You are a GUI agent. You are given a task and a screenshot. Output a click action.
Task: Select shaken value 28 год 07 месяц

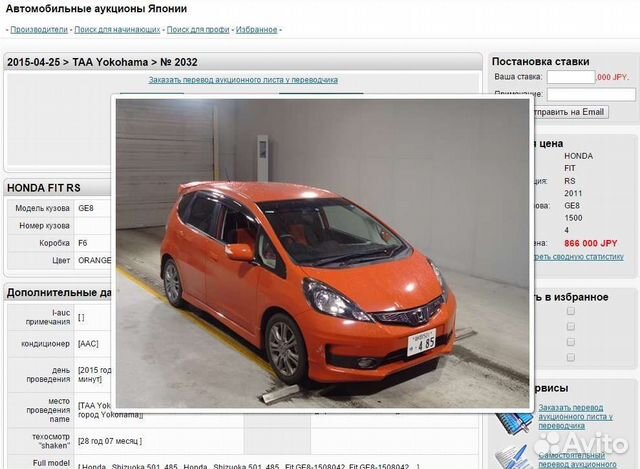coord(110,441)
